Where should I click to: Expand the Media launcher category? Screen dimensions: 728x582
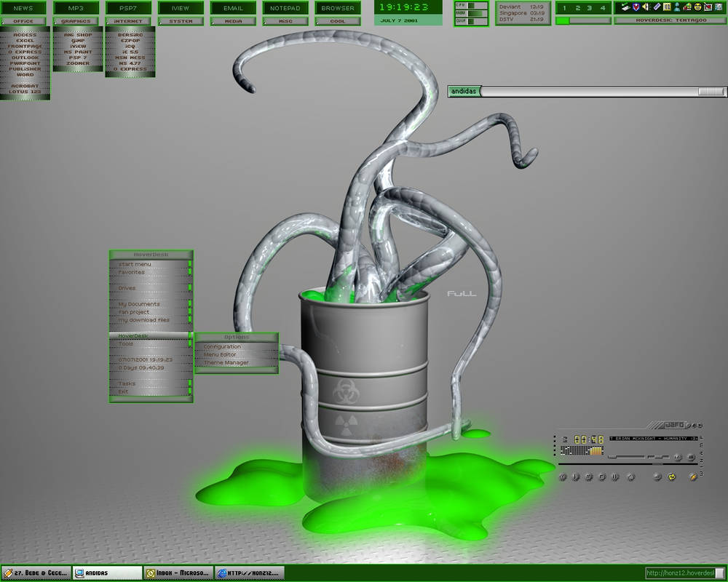point(233,21)
